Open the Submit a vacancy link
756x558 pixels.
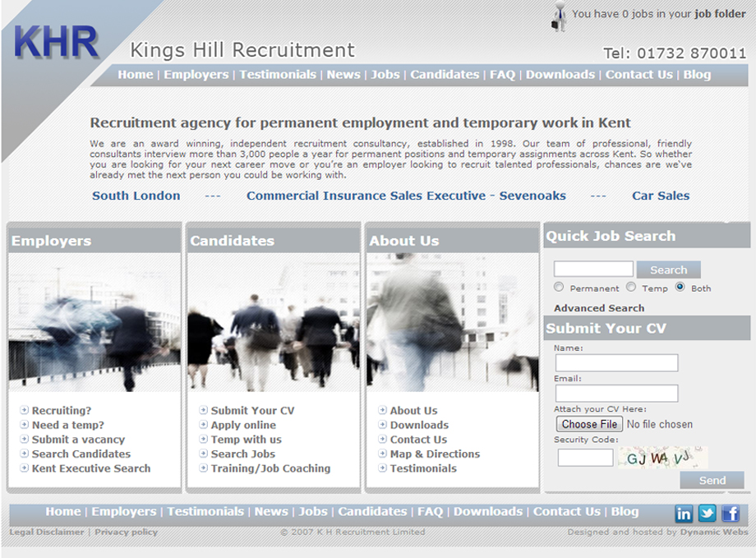click(x=79, y=440)
